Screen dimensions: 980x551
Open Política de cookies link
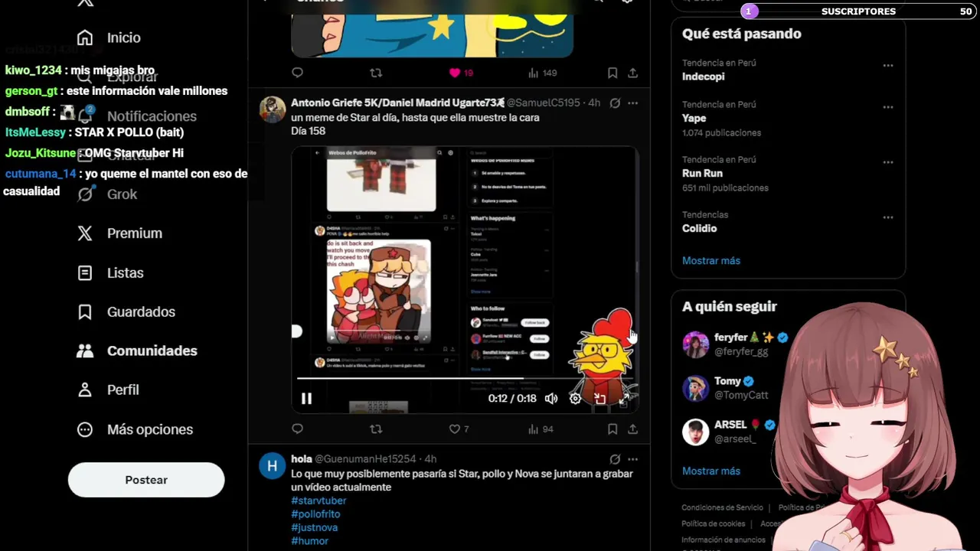click(x=714, y=524)
